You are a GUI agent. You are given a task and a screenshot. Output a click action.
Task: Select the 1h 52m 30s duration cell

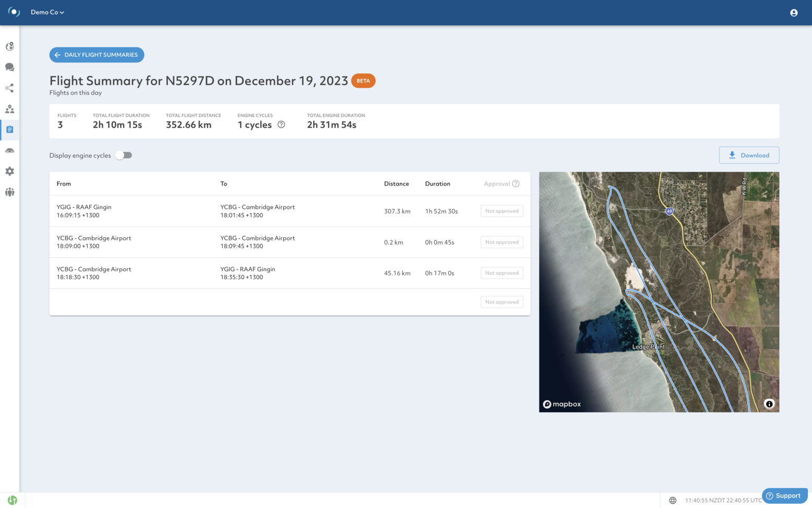click(x=441, y=211)
